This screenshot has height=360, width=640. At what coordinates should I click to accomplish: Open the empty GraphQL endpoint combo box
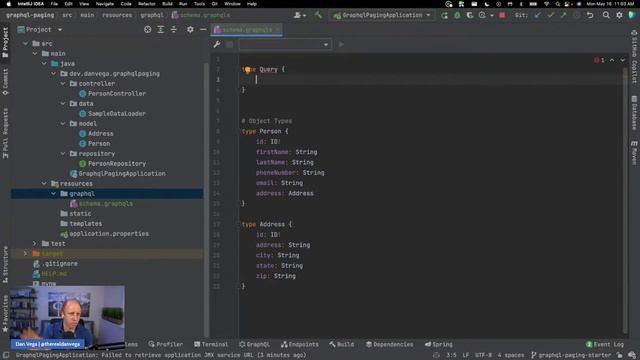point(284,44)
